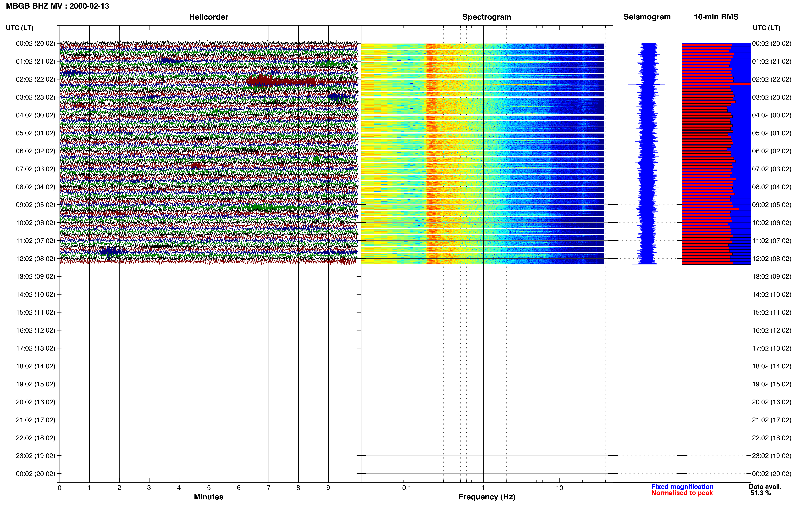
Task: Click the '10-min RMS' panel heading
Action: click(x=716, y=17)
